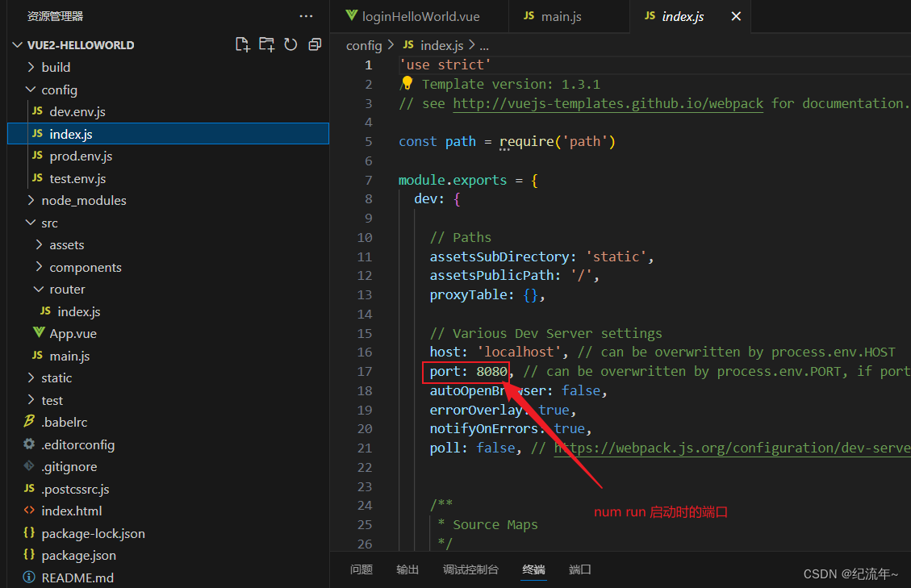Click the Refresh Explorer icon

(x=290, y=44)
